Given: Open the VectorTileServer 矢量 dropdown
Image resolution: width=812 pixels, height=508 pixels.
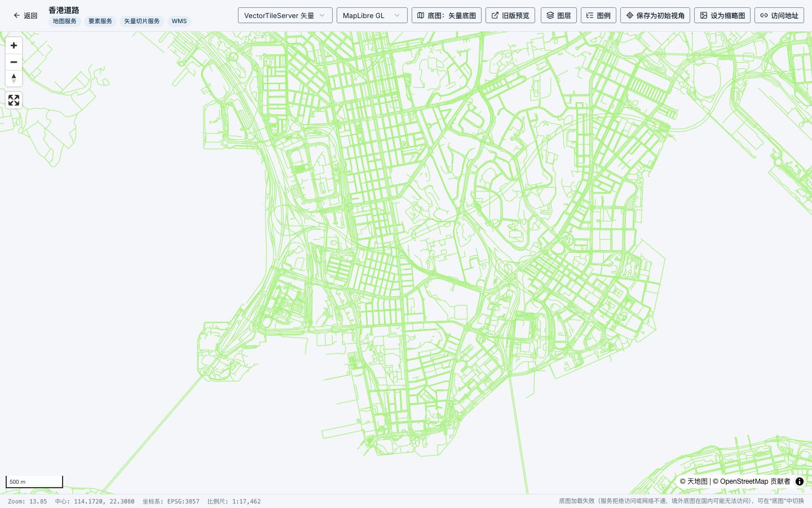Looking at the screenshot, I should point(285,16).
